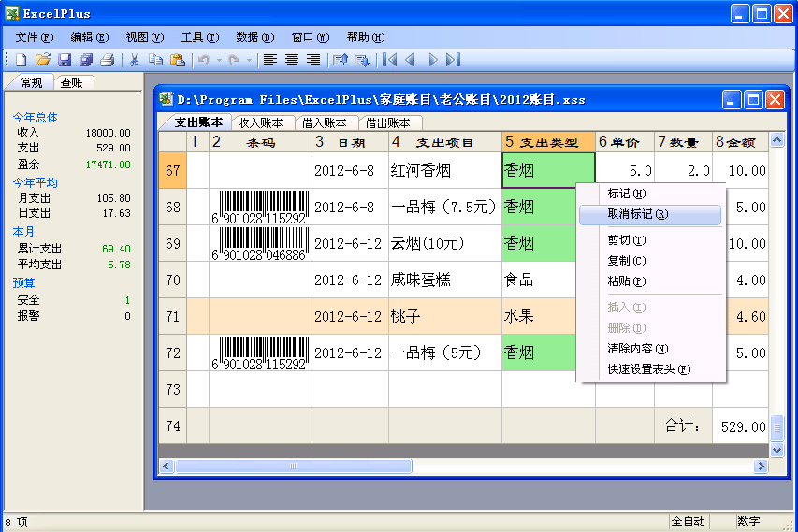798x532 pixels.
Task: Open the 数据 menu
Action: pyautogui.click(x=254, y=37)
